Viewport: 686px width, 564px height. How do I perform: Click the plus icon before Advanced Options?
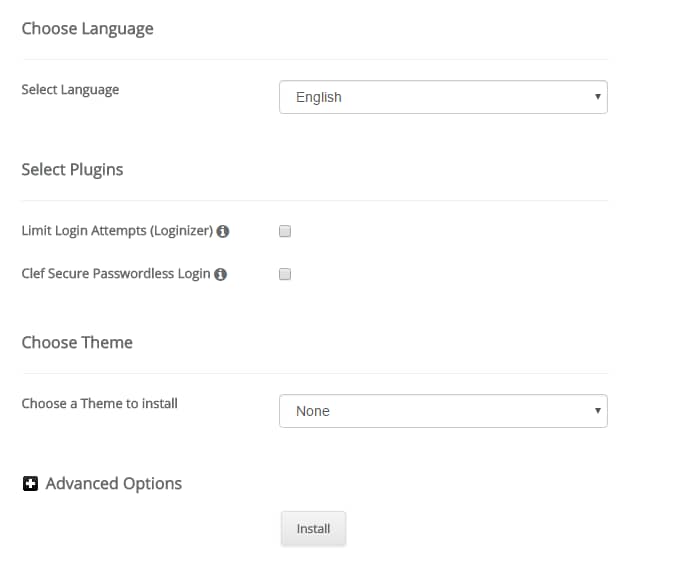tap(30, 483)
